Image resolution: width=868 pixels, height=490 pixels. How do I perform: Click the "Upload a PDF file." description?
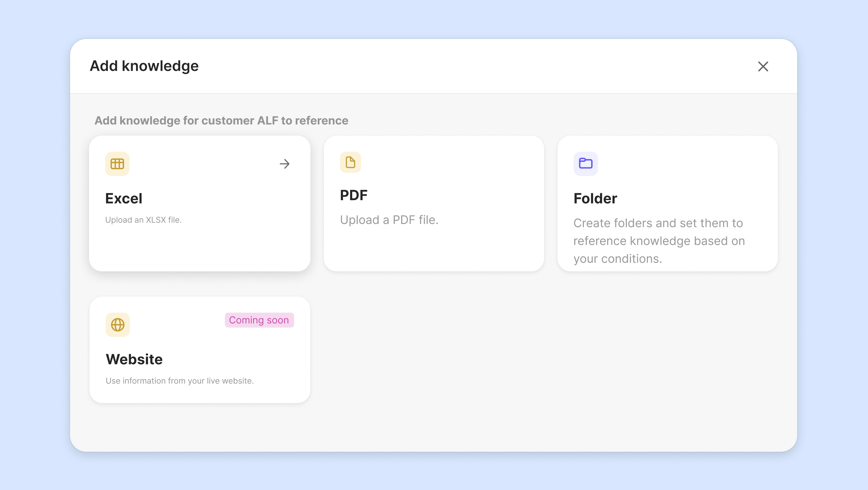[389, 220]
